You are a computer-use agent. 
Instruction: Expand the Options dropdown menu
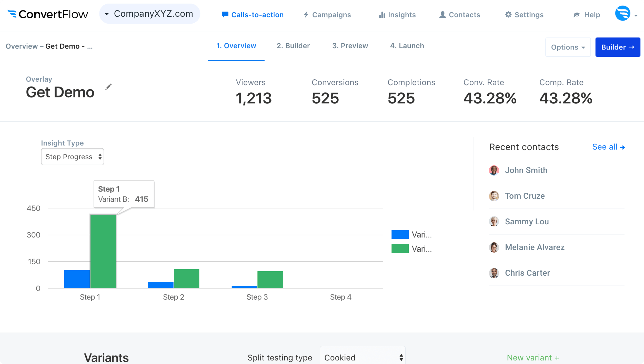click(x=568, y=47)
